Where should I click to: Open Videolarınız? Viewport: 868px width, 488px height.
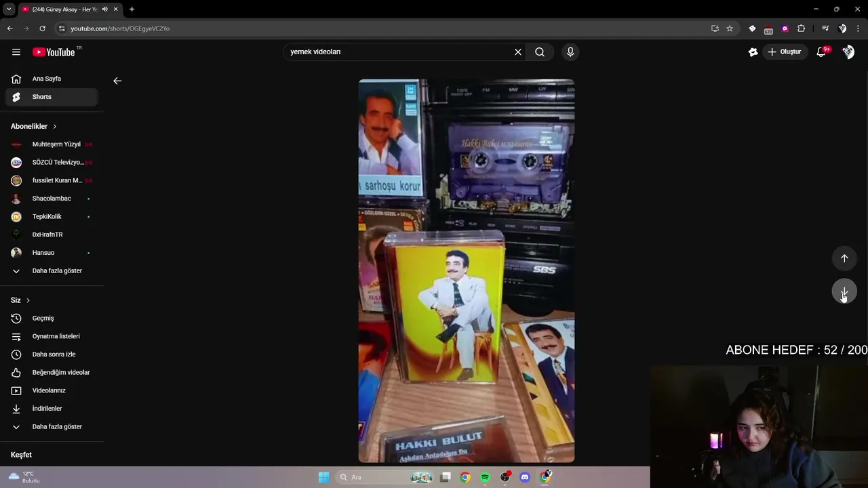(52, 390)
